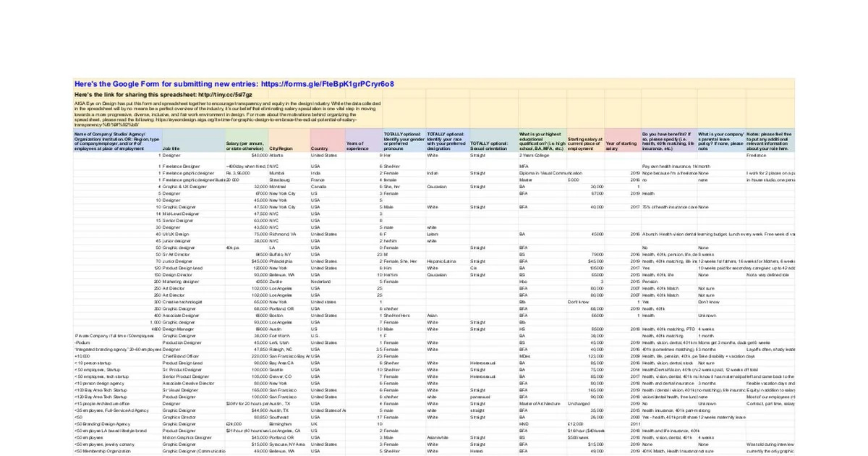Click the 'Sexual orientation' column header
868x456 pixels.
click(494, 141)
